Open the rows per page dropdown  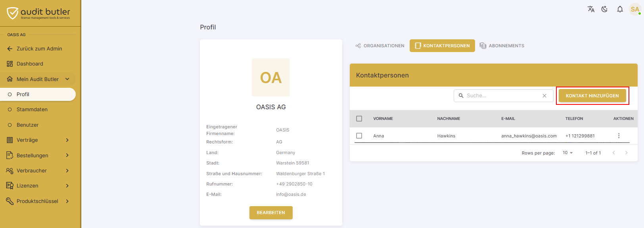point(568,153)
